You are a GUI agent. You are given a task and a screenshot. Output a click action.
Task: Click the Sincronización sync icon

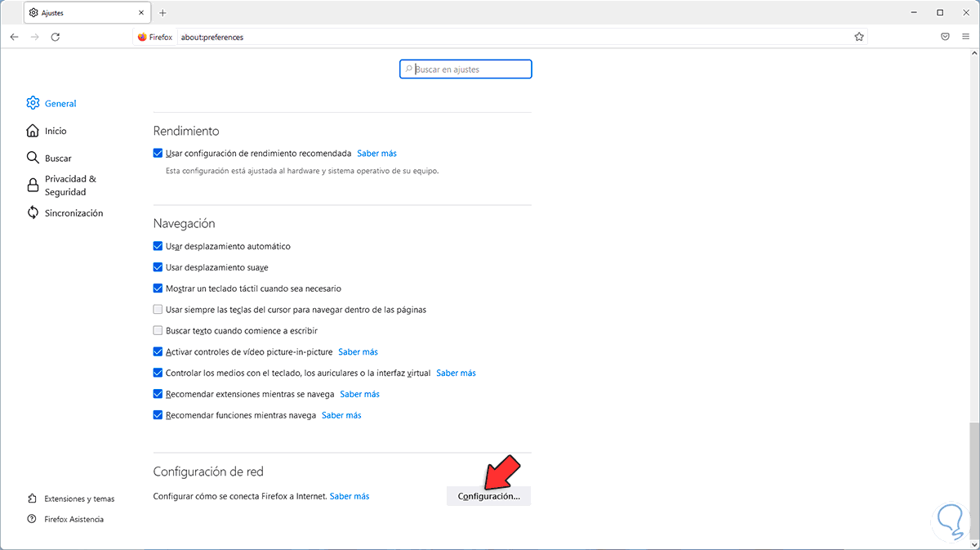coord(33,212)
